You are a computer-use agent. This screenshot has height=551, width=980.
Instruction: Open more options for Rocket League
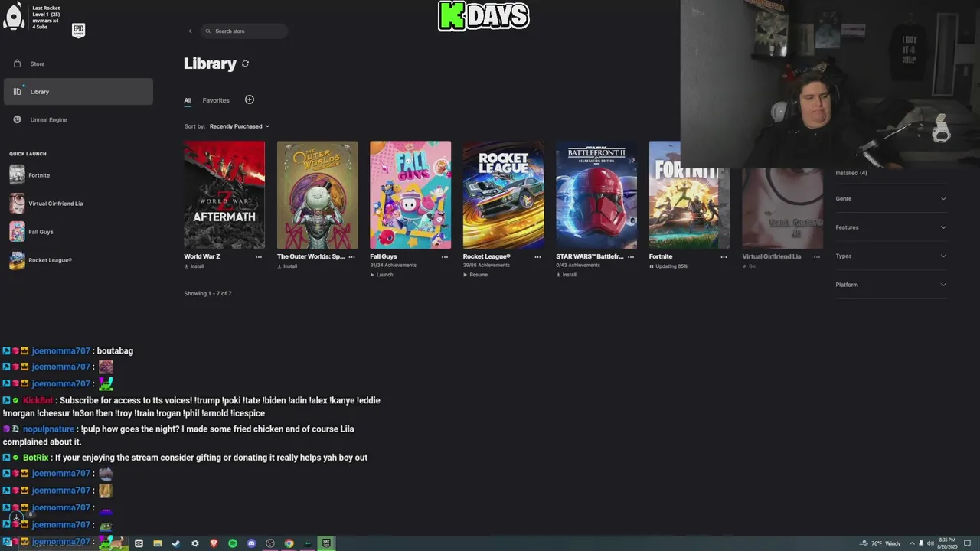point(537,257)
